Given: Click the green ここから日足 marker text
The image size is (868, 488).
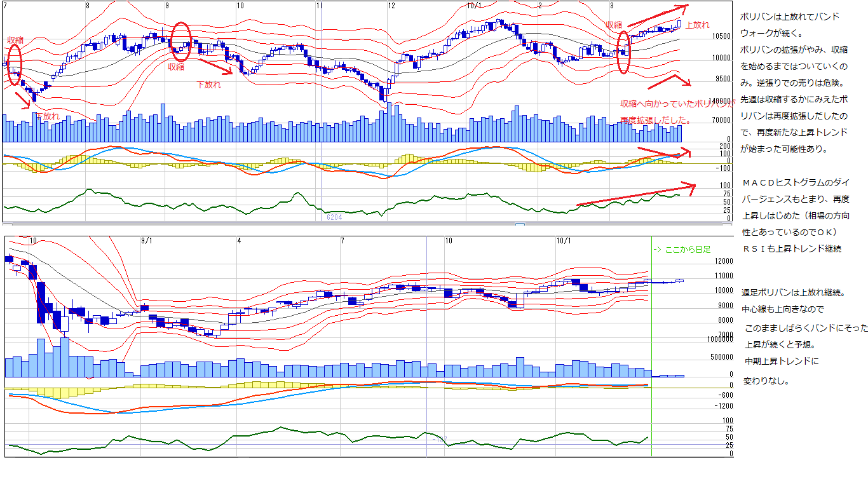Looking at the screenshot, I should tap(682, 250).
